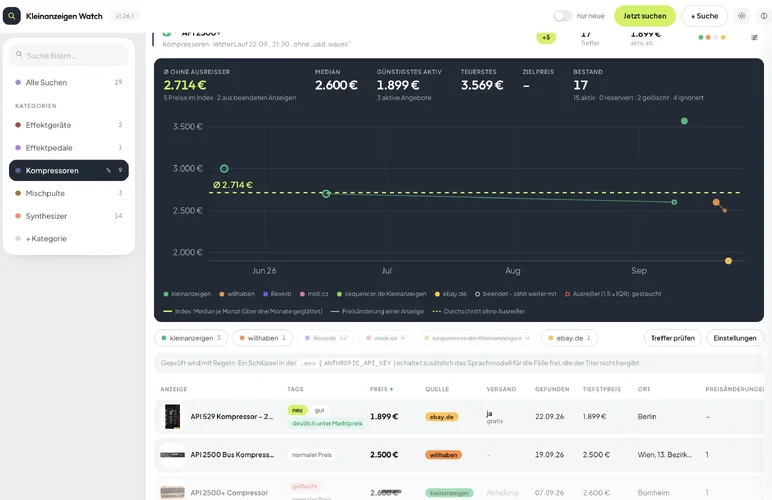Click the TIEFSTPREIS column header

[x=602, y=389]
